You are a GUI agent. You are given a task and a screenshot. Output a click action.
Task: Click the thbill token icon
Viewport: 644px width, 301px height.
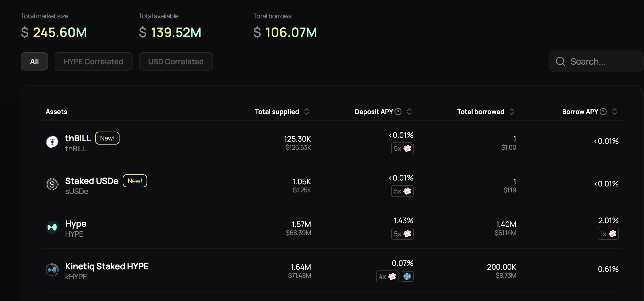52,142
